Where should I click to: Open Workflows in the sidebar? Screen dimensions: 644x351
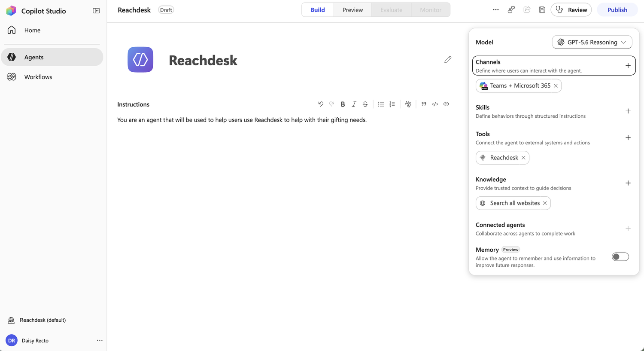(x=52, y=77)
